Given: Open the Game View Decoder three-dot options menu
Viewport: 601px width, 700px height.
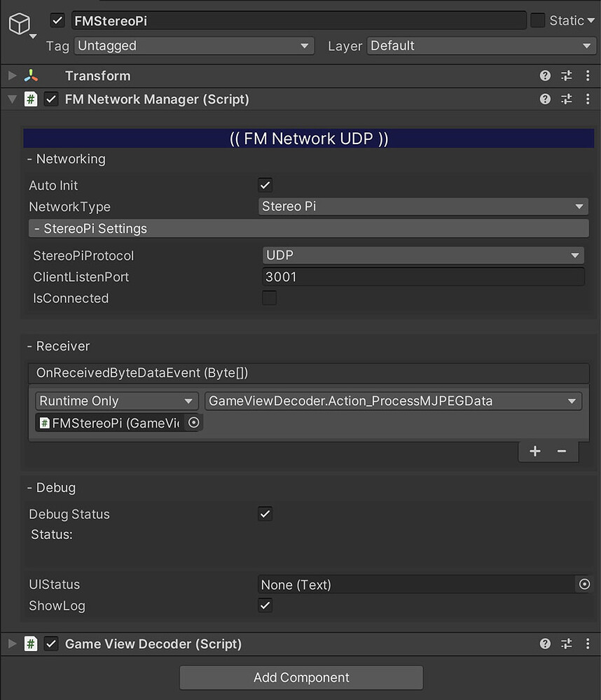Looking at the screenshot, I should [588, 644].
